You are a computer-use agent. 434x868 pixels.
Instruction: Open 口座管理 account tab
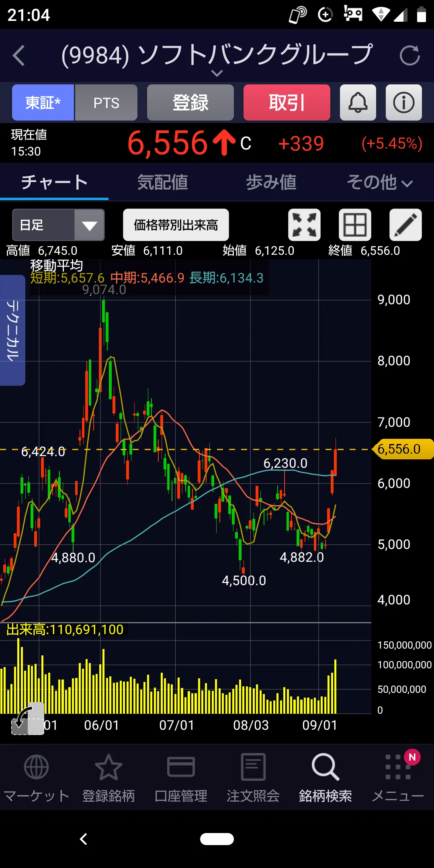pyautogui.click(x=181, y=778)
